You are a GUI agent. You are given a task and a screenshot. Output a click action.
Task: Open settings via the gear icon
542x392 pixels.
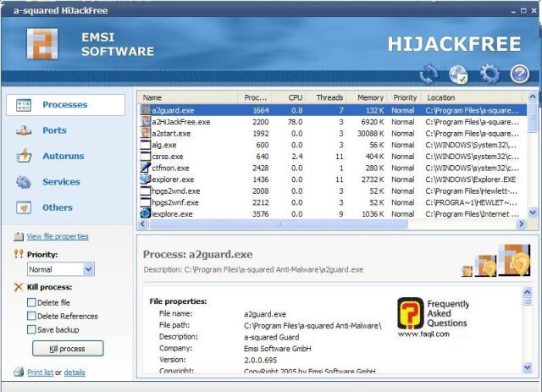489,74
